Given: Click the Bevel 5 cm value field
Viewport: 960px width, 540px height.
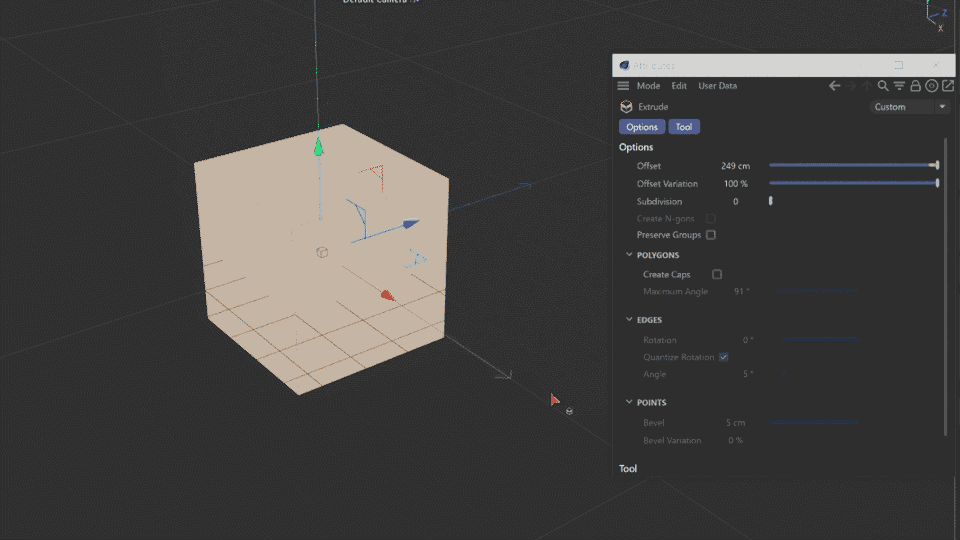Looking at the screenshot, I should (x=735, y=422).
